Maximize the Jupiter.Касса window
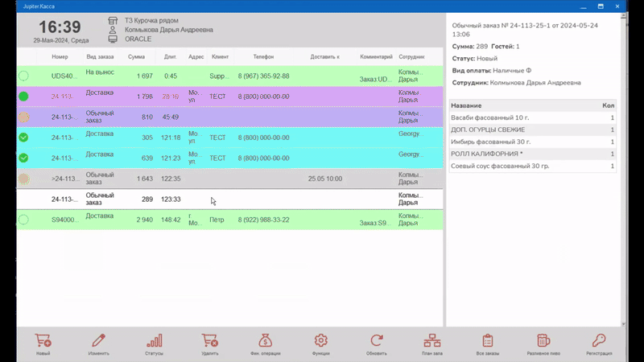 tap(601, 6)
